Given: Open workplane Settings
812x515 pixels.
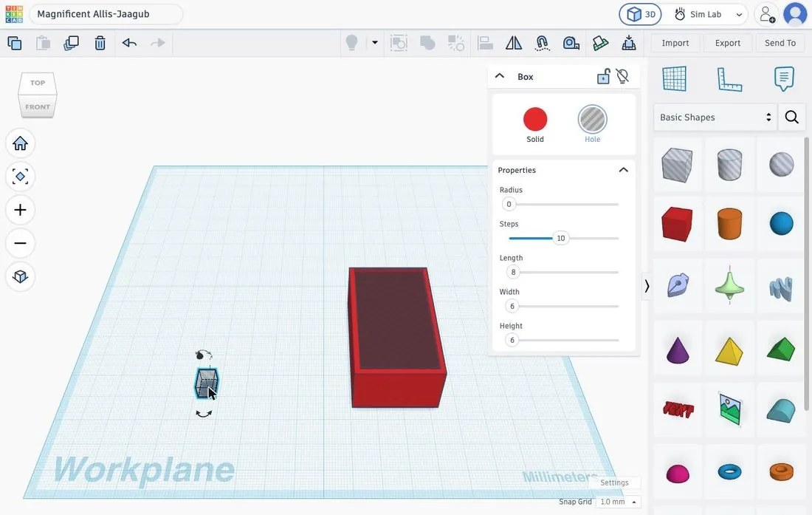Looking at the screenshot, I should tap(614, 482).
